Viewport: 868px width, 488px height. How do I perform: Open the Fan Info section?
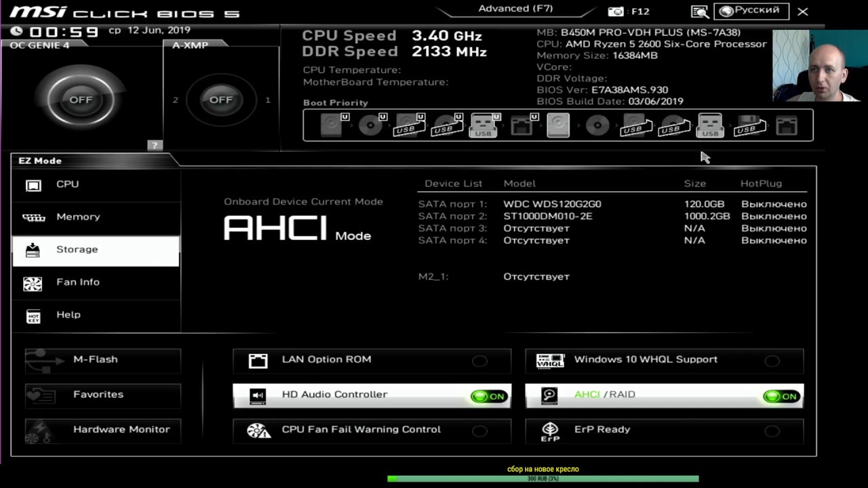pos(96,283)
